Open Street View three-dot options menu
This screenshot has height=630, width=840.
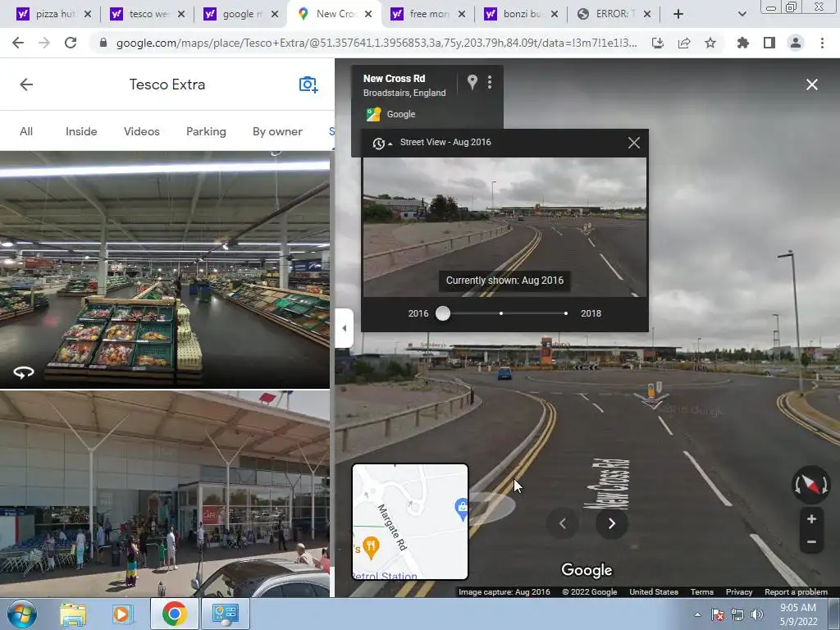(x=490, y=82)
